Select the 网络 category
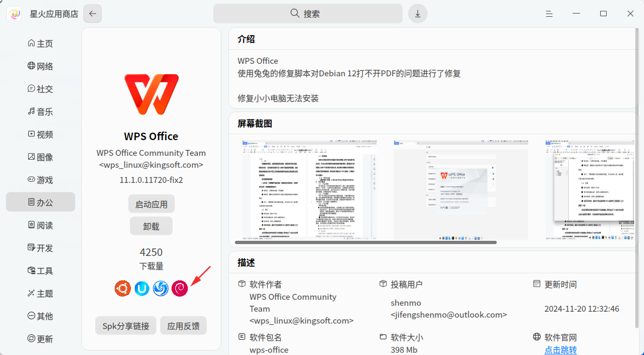The height and width of the screenshot is (355, 644). pyautogui.click(x=40, y=66)
